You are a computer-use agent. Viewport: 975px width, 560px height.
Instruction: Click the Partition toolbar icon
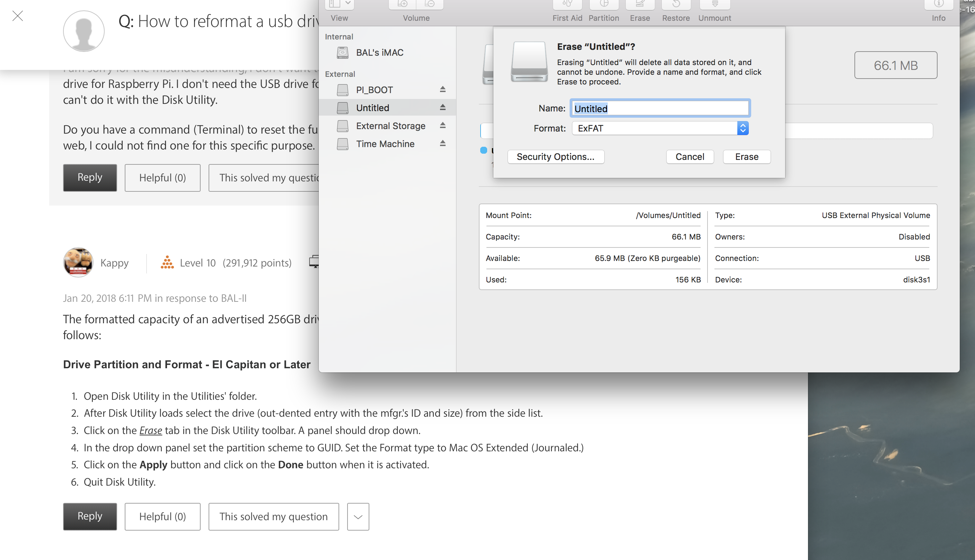tap(604, 4)
